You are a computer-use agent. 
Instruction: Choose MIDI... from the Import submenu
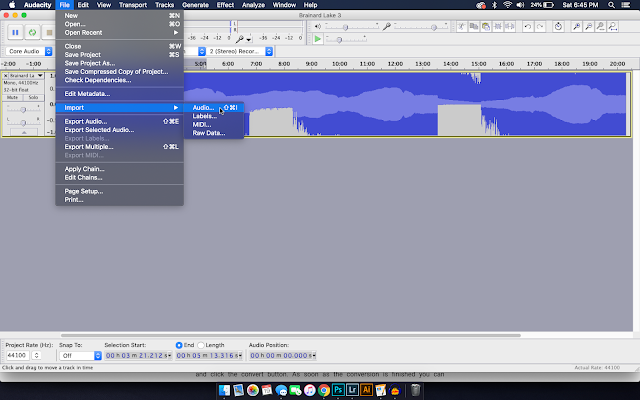[213, 124]
